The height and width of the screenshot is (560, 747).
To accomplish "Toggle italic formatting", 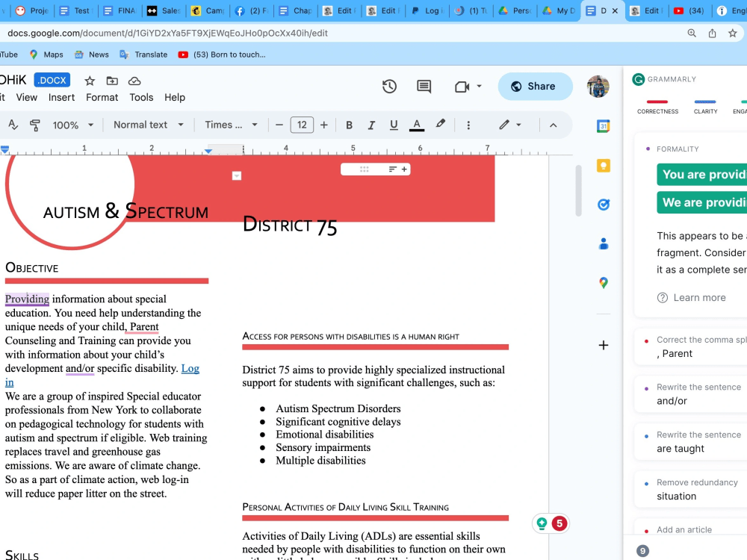I will 371,125.
